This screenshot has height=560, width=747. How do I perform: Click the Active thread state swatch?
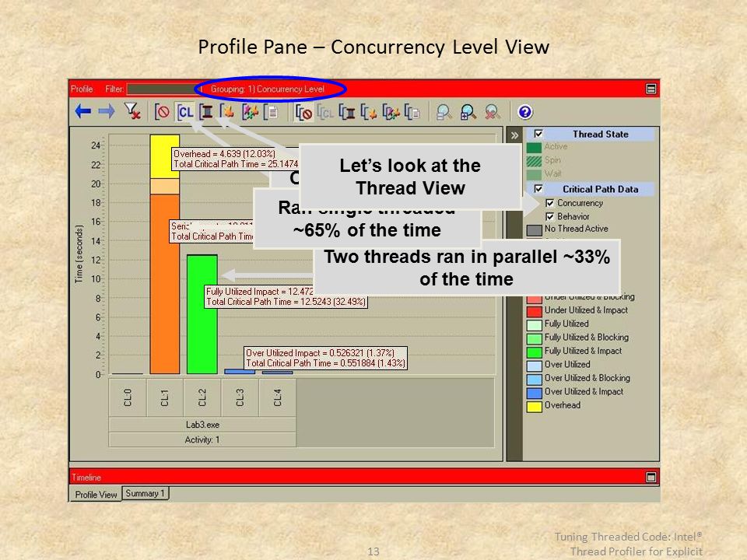coord(534,148)
